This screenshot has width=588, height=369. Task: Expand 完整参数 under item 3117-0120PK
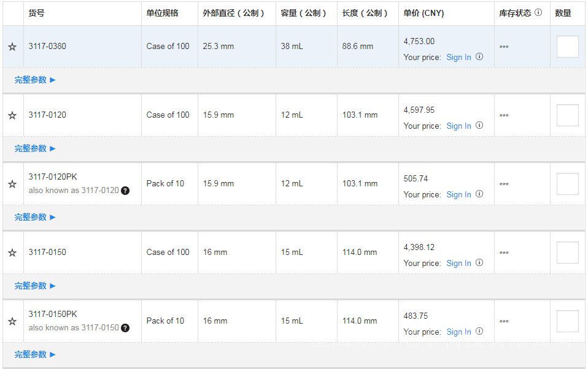pyautogui.click(x=35, y=217)
